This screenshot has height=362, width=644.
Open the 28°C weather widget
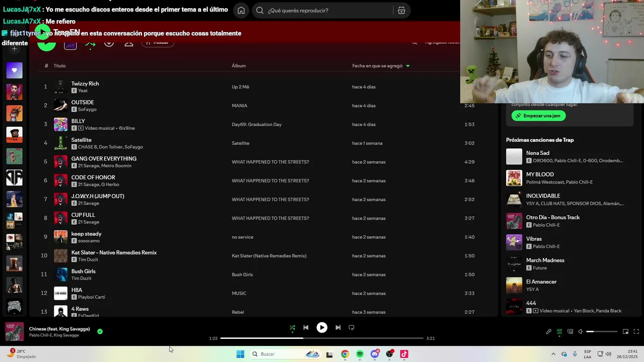coord(21,354)
